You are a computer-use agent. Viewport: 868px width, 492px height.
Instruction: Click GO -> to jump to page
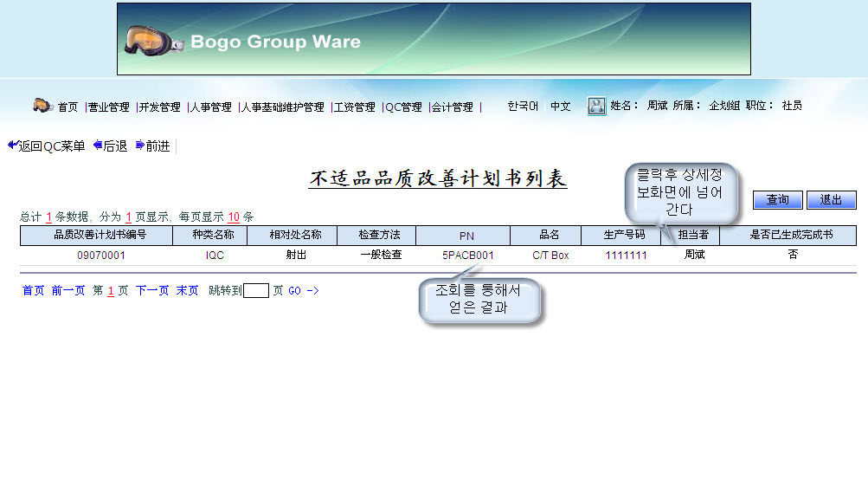(x=304, y=291)
